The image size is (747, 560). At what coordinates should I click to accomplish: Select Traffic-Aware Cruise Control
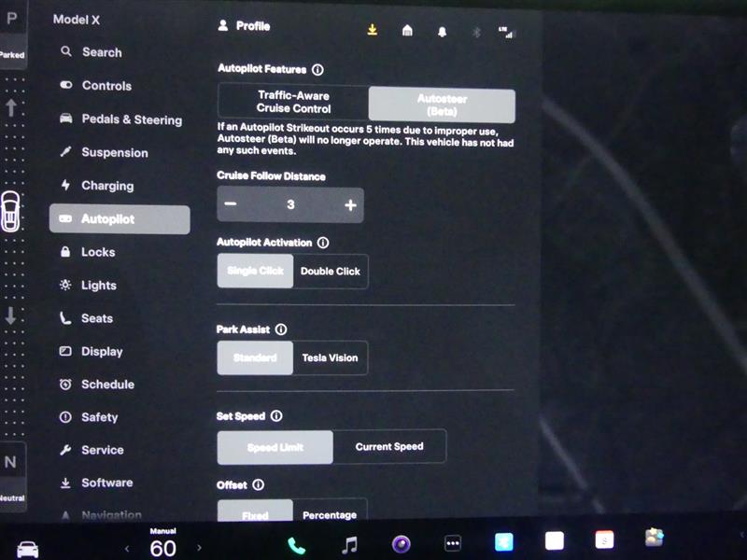point(293,102)
